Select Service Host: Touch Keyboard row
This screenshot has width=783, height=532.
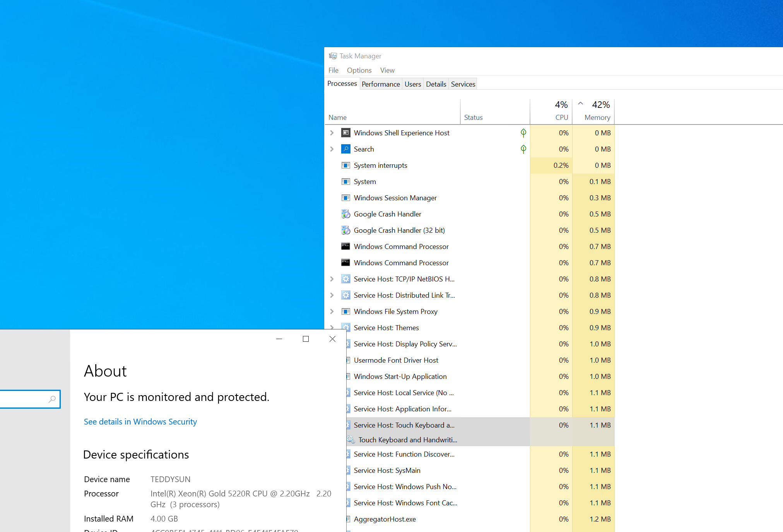point(480,425)
